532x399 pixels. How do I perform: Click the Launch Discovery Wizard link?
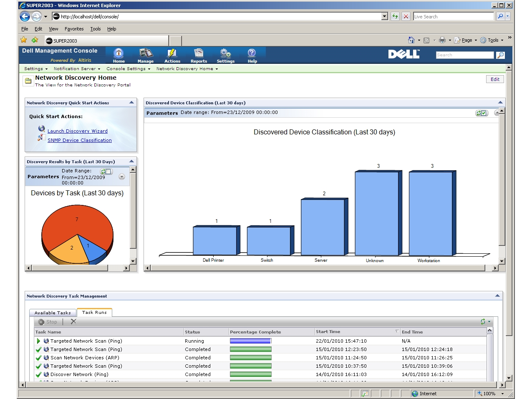pyautogui.click(x=77, y=131)
